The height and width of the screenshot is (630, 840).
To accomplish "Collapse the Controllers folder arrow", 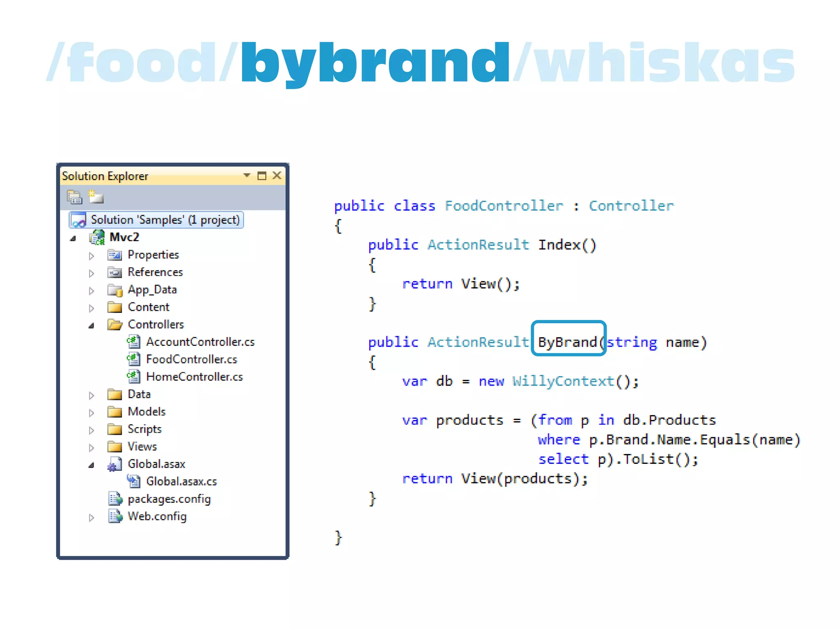I will pyautogui.click(x=91, y=326).
